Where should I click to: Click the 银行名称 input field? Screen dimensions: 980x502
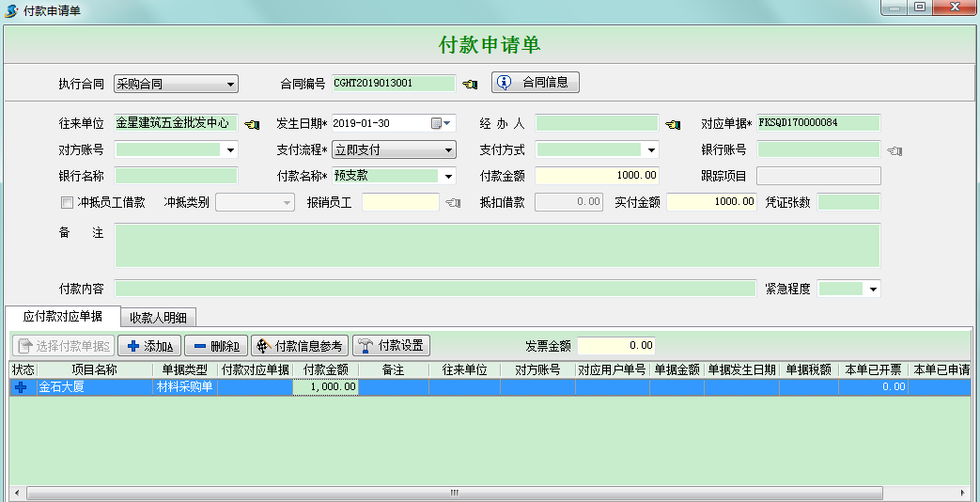177,177
